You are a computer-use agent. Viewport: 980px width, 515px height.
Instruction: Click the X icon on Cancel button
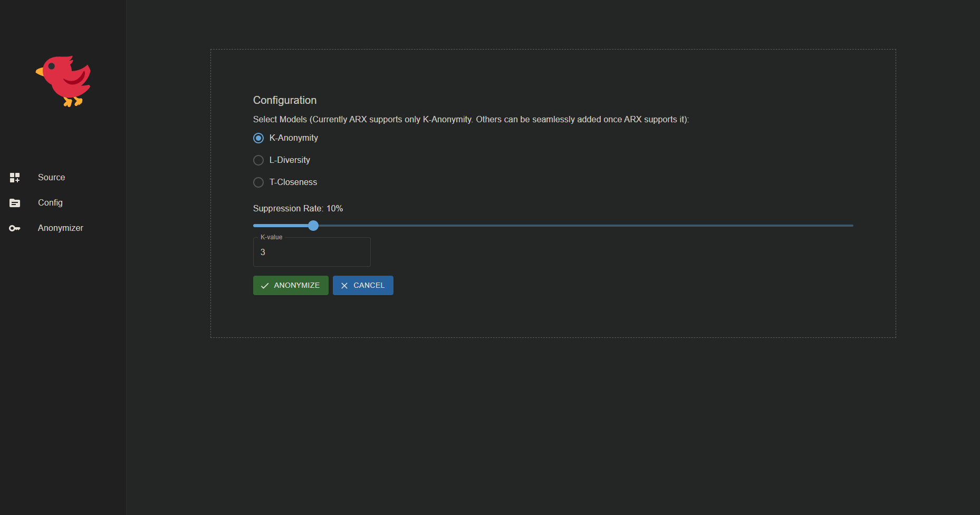(x=344, y=286)
